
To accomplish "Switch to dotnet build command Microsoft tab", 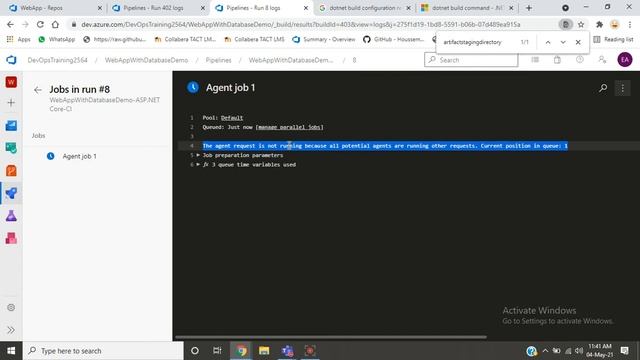I will tap(468, 8).
